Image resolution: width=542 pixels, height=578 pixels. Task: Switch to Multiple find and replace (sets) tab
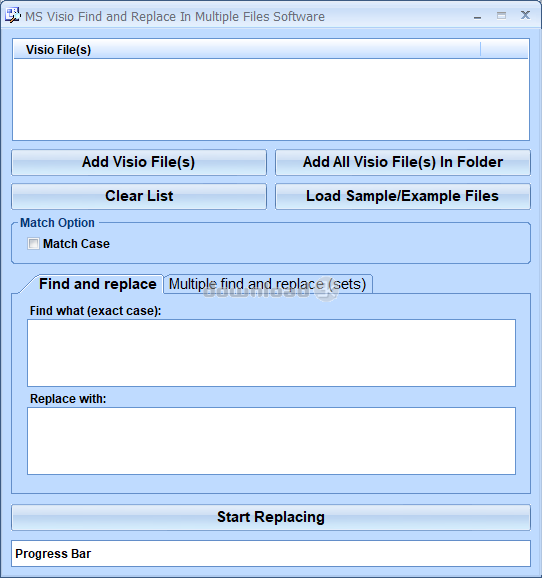click(x=268, y=284)
